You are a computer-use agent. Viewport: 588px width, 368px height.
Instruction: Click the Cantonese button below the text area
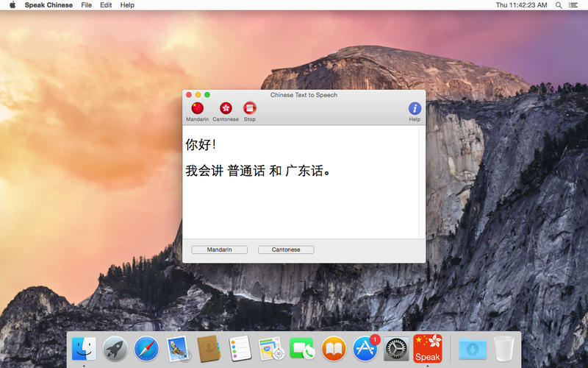coord(286,250)
